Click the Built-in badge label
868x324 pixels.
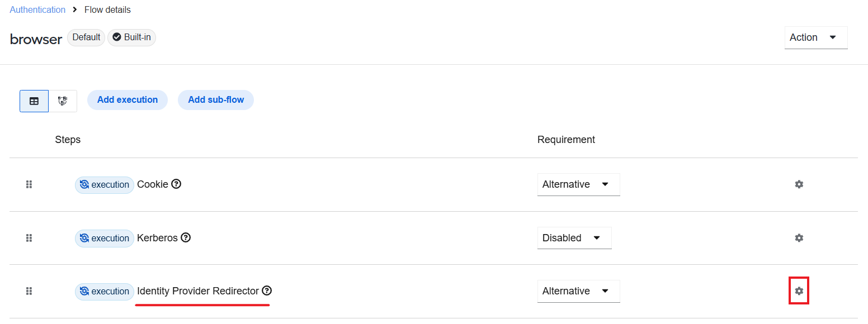pyautogui.click(x=131, y=37)
